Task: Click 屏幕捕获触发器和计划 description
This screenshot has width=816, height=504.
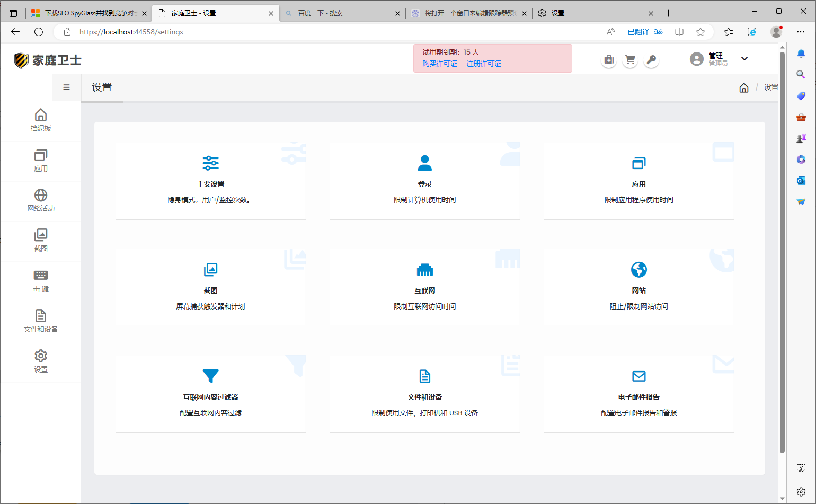Action: [x=211, y=306]
